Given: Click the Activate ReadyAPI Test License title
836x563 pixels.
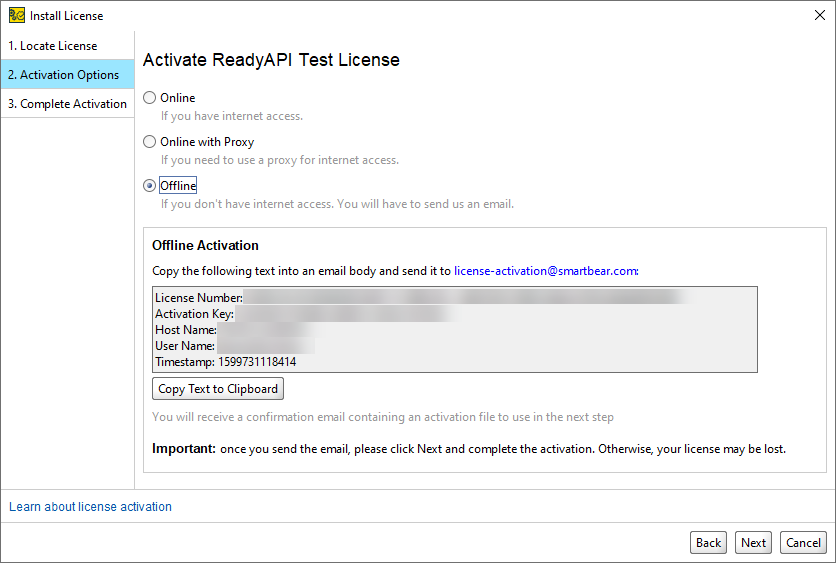Looking at the screenshot, I should pos(271,60).
